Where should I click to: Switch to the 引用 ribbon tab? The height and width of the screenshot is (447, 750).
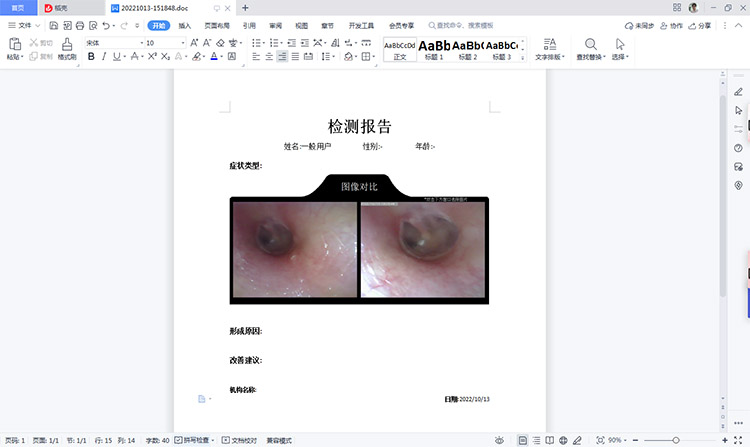(249, 26)
